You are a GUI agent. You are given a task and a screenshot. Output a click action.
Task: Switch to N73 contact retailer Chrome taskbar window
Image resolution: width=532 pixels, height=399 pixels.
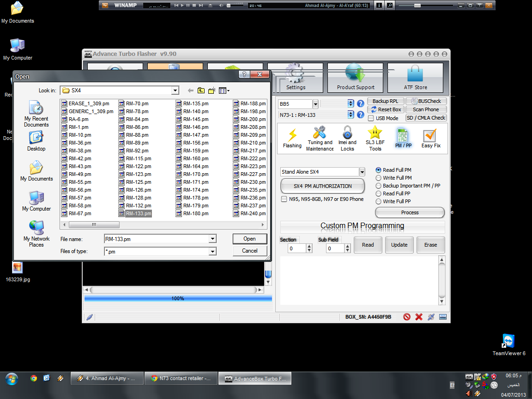181,378
